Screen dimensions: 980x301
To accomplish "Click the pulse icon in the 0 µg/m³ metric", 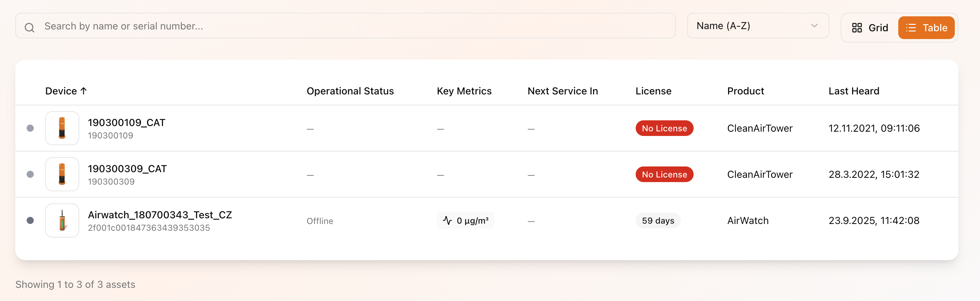I will coord(447,220).
